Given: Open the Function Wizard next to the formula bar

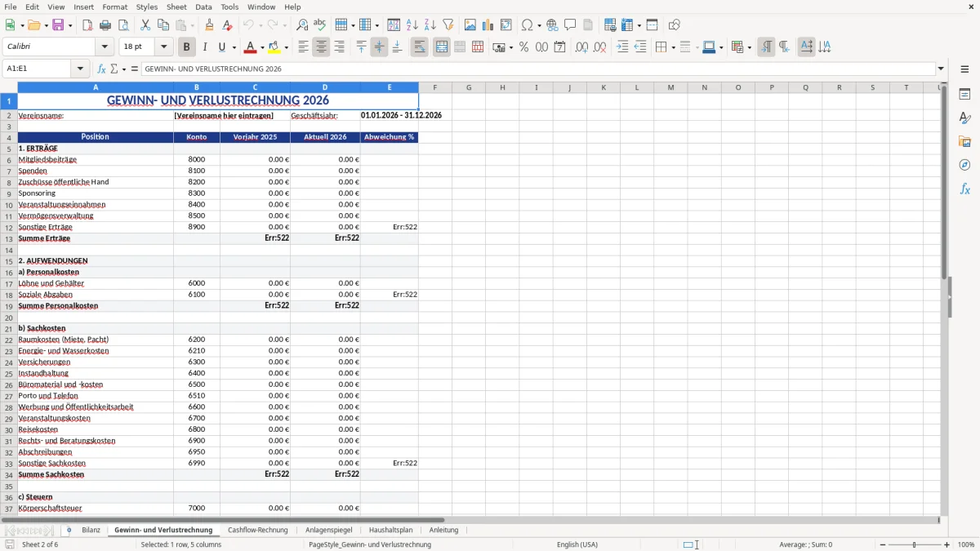Looking at the screenshot, I should click(101, 69).
